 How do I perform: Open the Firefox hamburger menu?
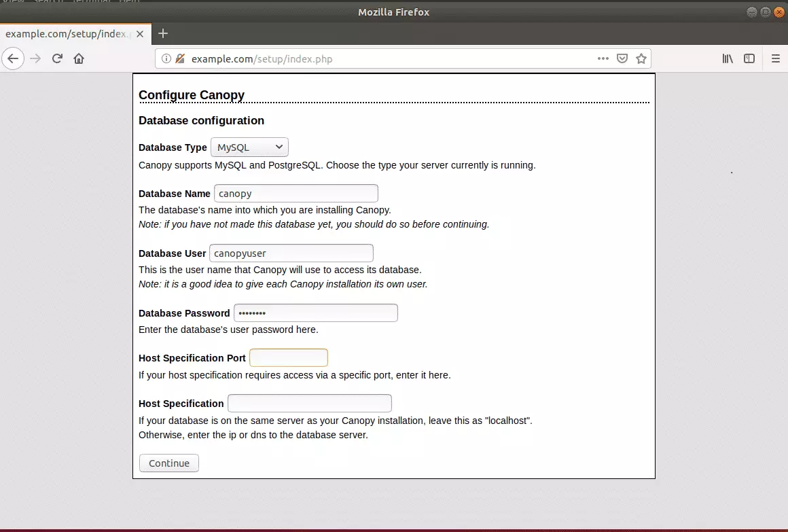pyautogui.click(x=776, y=59)
